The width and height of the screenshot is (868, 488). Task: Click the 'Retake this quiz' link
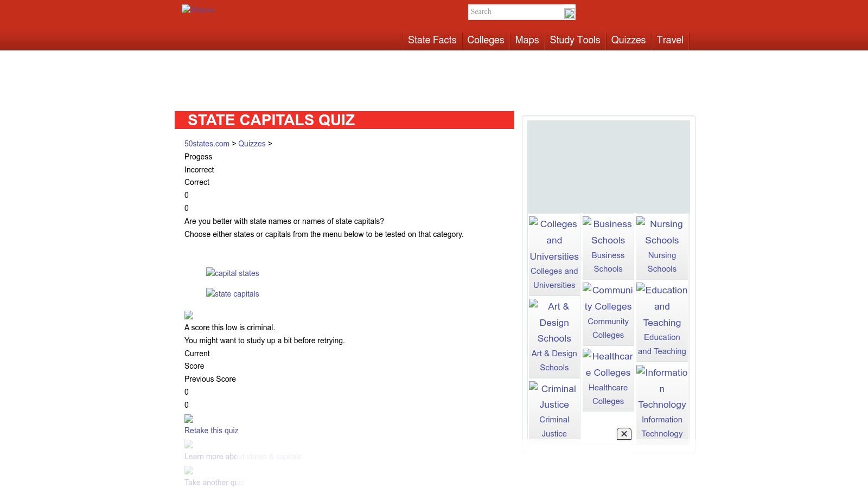point(211,430)
